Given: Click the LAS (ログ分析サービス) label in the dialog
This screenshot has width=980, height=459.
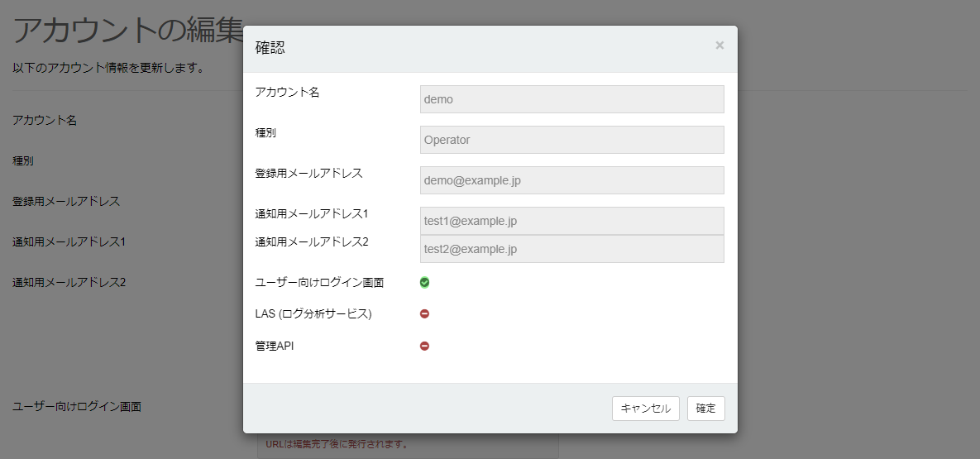Looking at the screenshot, I should [313, 314].
